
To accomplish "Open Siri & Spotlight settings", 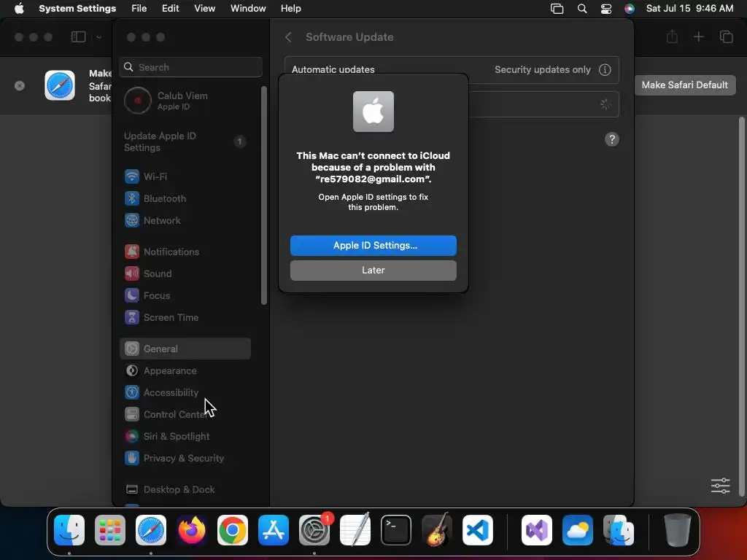I will (186, 436).
